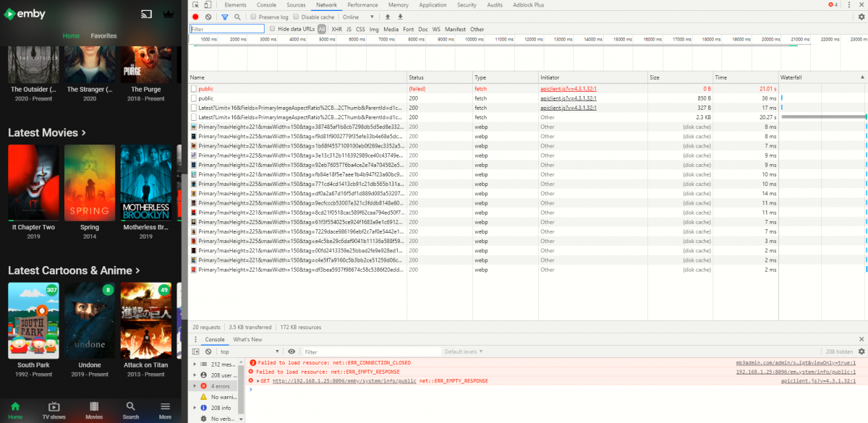Toggle the network filter funnel icon
Viewport: 868px width, 423px height.
click(x=225, y=17)
